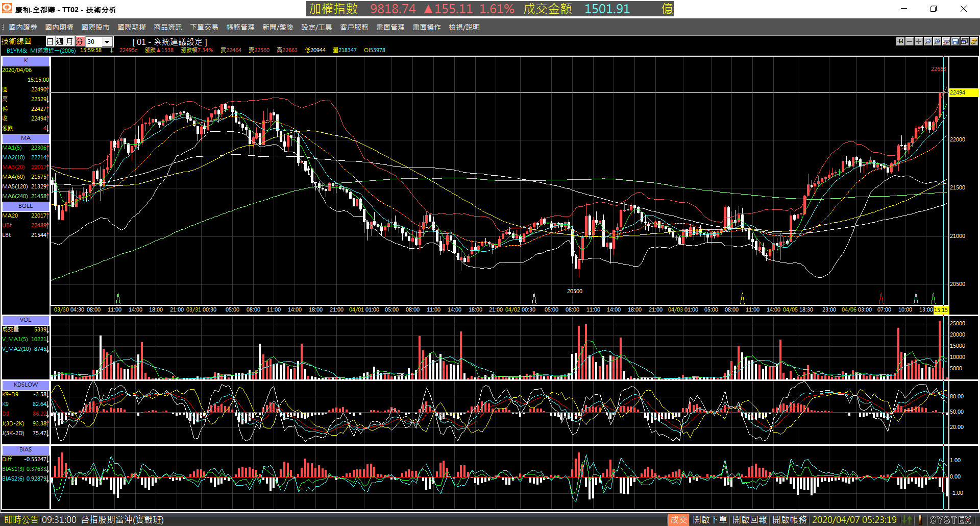Click the MA6(240) value row

[26, 196]
